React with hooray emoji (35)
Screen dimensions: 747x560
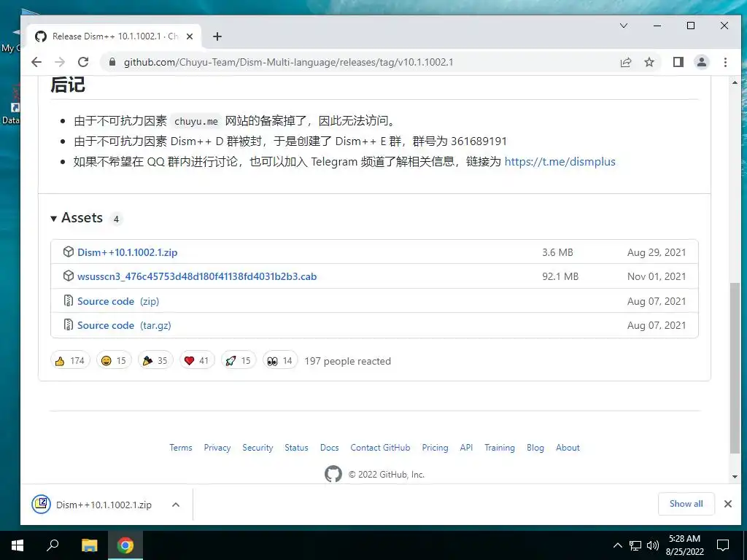[155, 360]
